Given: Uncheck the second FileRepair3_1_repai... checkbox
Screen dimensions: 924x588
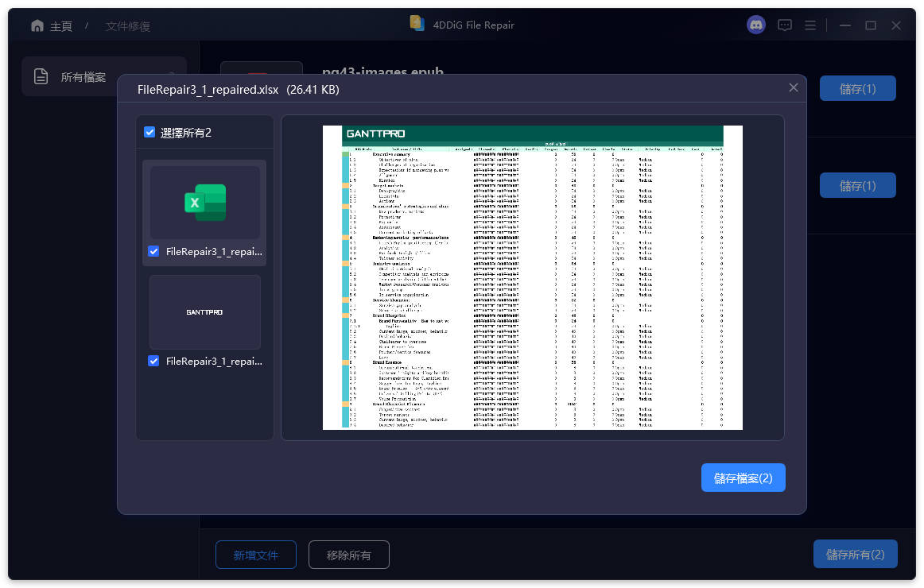Looking at the screenshot, I should click(153, 361).
